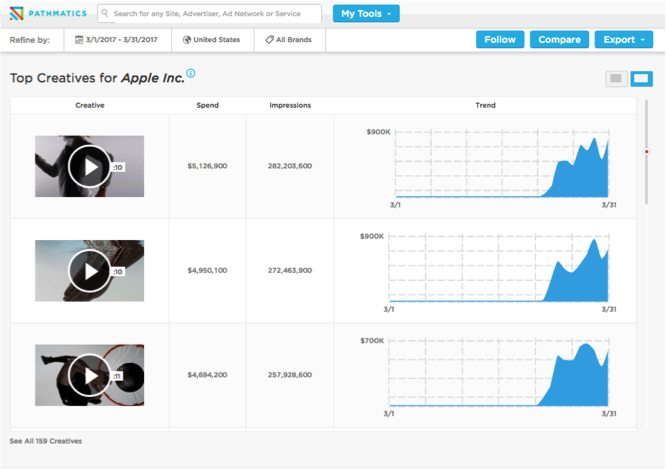Change the United States country filter
Screen dimensions: 666x469
[212, 40]
